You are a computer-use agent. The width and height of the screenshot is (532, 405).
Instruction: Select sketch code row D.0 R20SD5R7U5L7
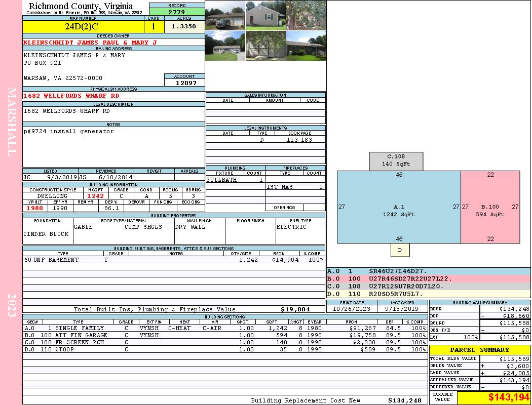[x=429, y=294]
